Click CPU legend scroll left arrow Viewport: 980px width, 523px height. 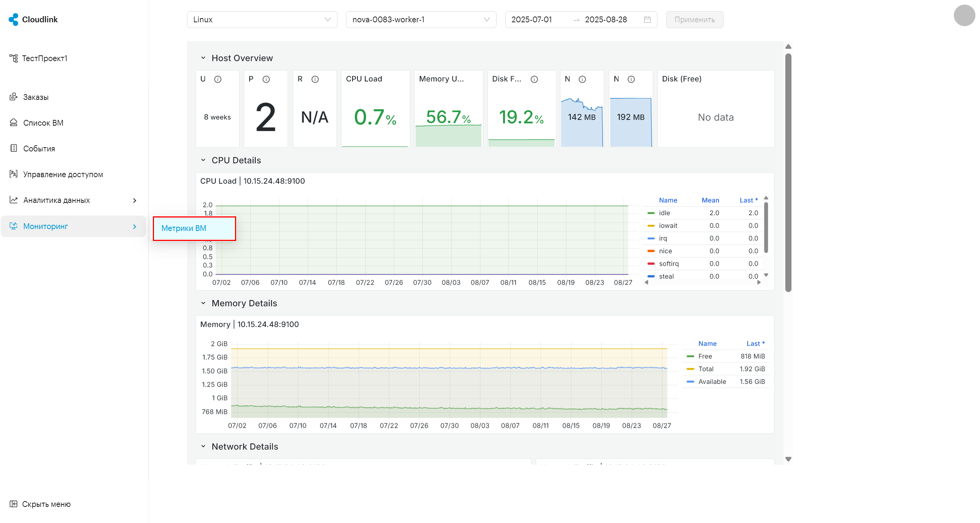click(647, 282)
